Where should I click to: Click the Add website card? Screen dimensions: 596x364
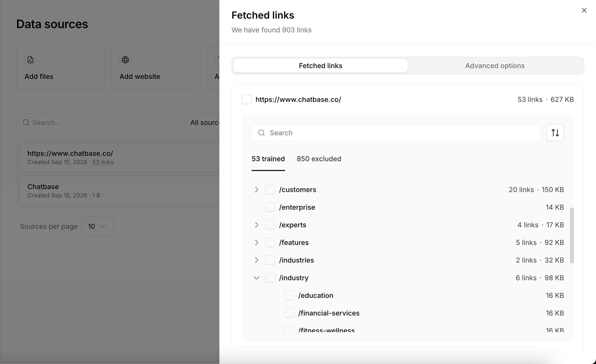(x=156, y=68)
